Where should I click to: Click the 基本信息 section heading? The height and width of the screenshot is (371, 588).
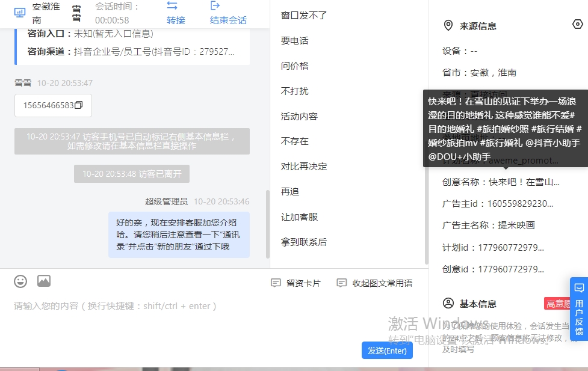pyautogui.click(x=478, y=304)
